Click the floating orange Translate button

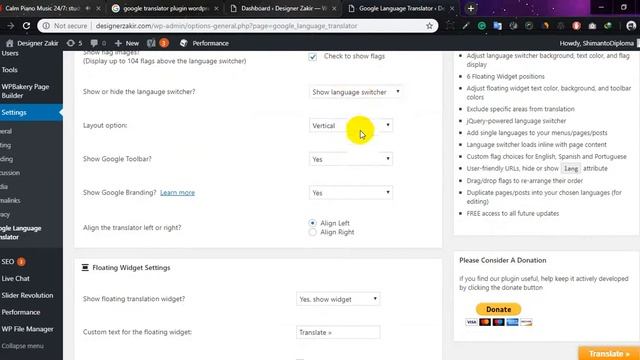[x=609, y=353]
